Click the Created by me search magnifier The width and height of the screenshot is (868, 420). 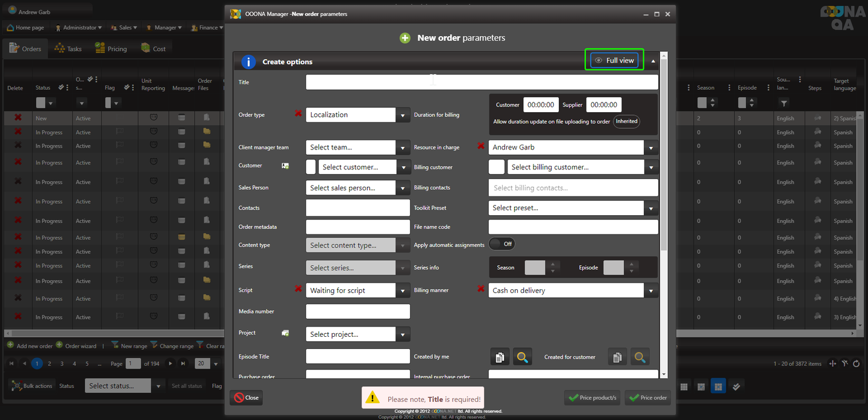pos(522,357)
